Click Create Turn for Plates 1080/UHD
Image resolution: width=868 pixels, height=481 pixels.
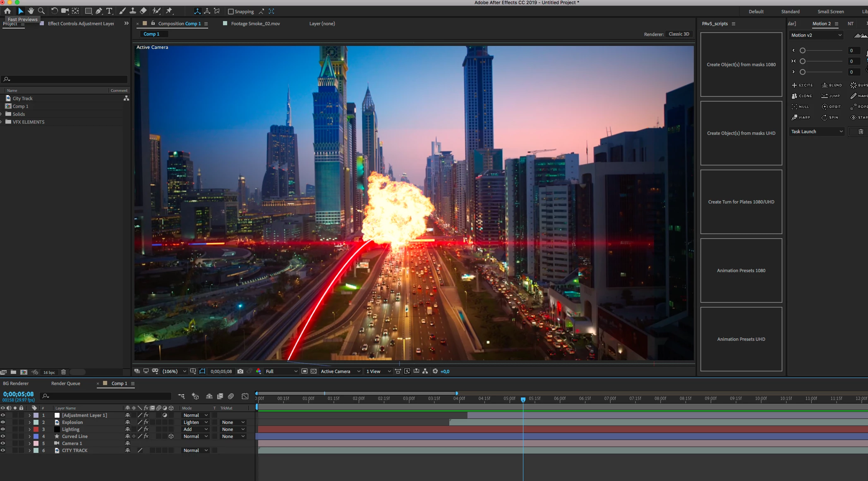coord(741,202)
